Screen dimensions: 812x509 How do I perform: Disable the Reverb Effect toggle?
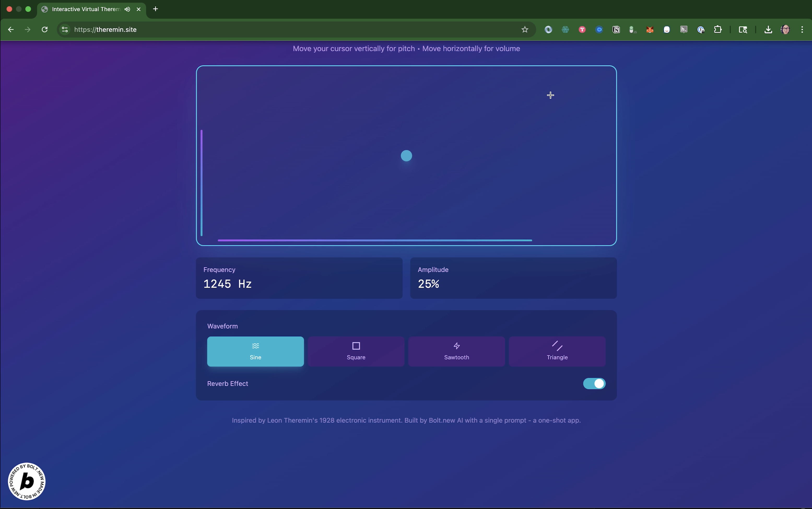tap(594, 383)
